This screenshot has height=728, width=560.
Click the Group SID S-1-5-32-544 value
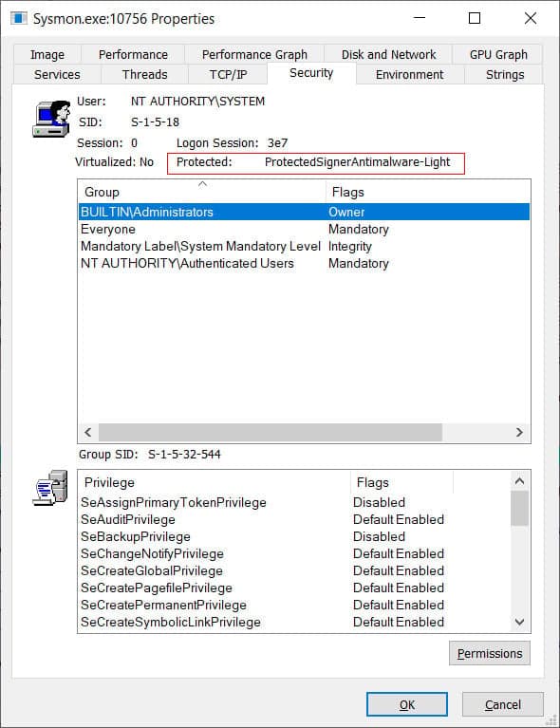point(184,454)
